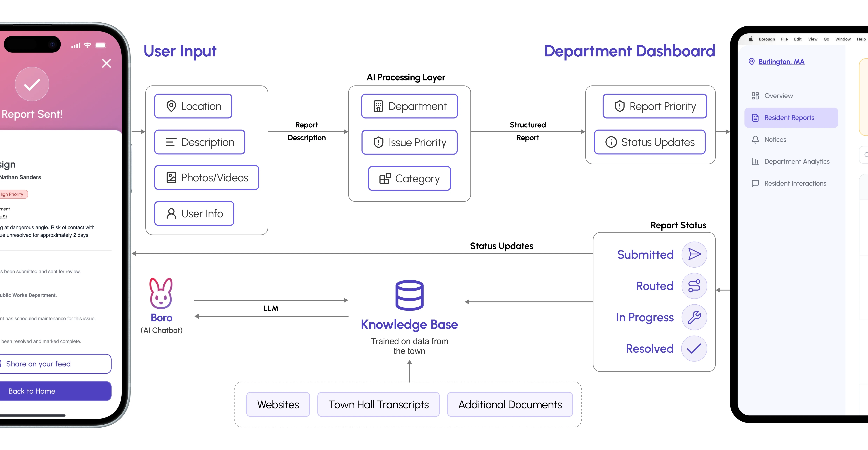
Task: Open Department Analytics in the sidebar
Action: [x=797, y=161]
